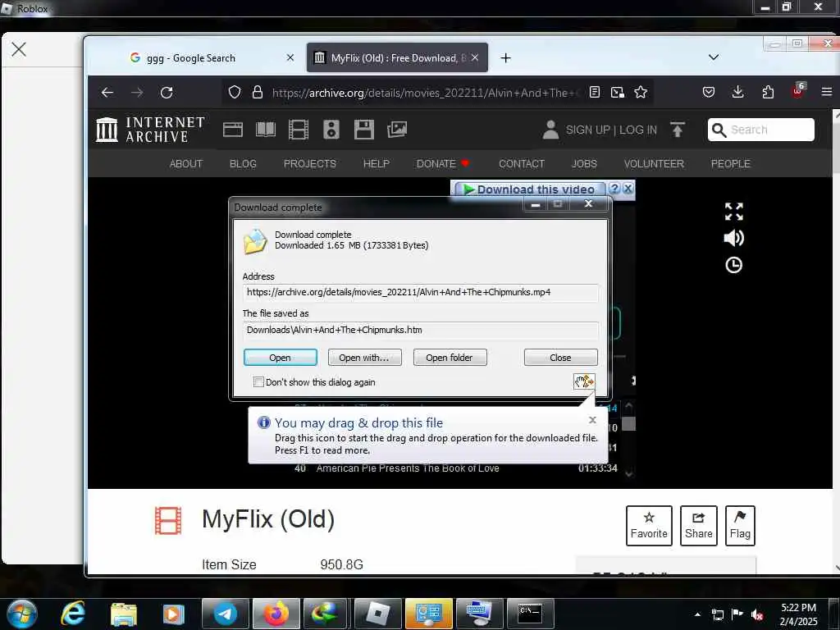Toggle fullscreen icon on video player

734,212
